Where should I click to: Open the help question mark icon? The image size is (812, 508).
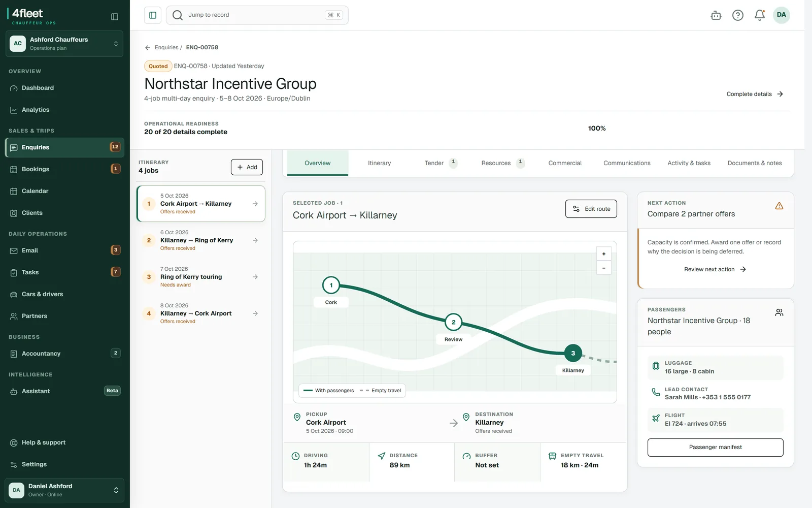pyautogui.click(x=738, y=15)
